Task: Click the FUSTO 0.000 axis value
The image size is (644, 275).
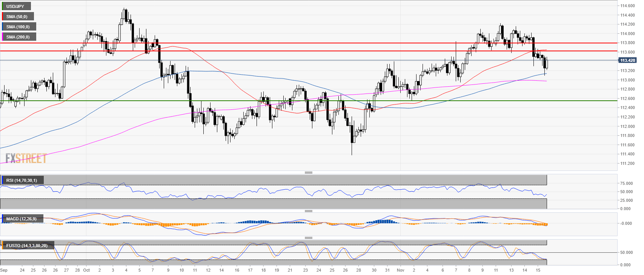Action: [x=626, y=265]
